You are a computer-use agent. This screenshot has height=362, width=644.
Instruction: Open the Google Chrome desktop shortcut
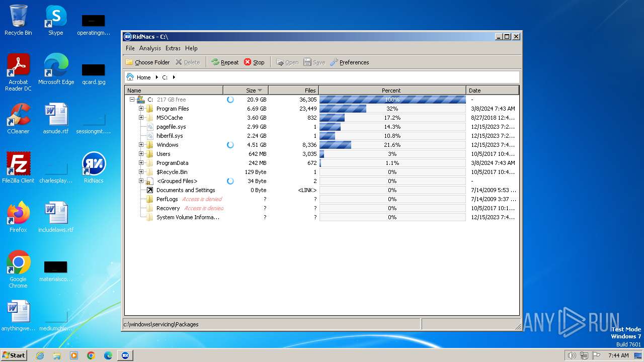point(18,269)
